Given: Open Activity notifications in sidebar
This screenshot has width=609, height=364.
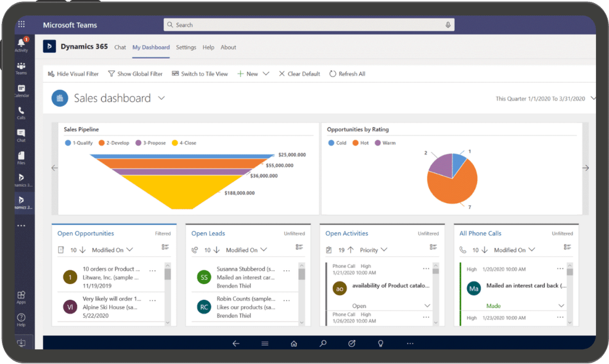Looking at the screenshot, I should tap(22, 44).
